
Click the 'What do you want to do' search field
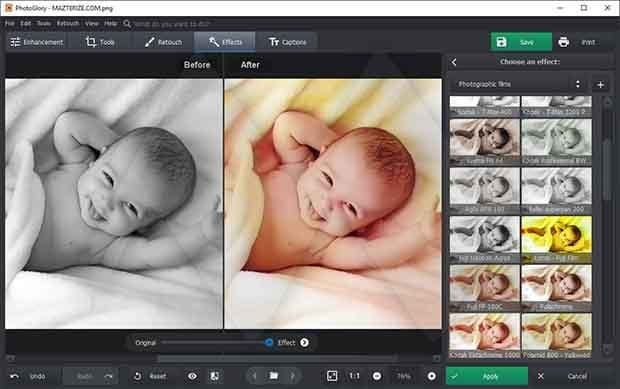coord(172,24)
